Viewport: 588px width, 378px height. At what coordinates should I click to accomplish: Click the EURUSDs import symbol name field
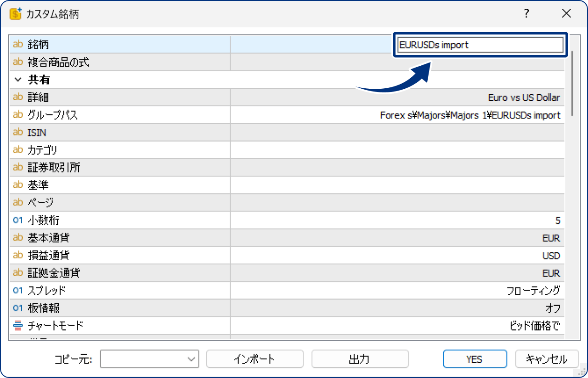[x=480, y=45]
